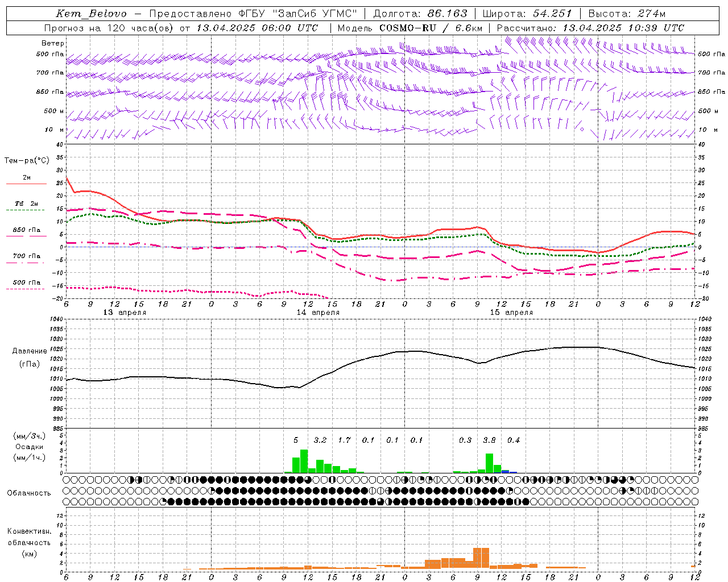This screenshot has width=728, height=582.
Task: Click the precipitation value 5 label
Action: (296, 440)
